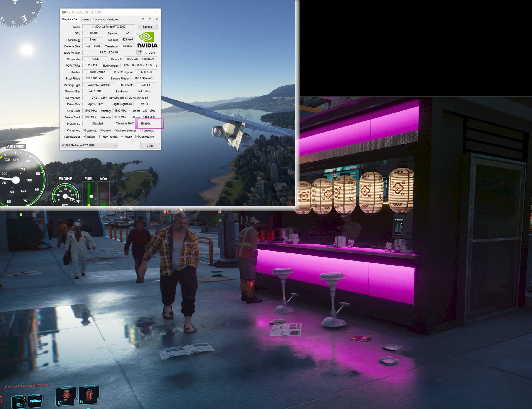Screen dimensions: 532x409
Task: Click the Memory Type value GDDR6X (Micron)
Action: (99, 85)
